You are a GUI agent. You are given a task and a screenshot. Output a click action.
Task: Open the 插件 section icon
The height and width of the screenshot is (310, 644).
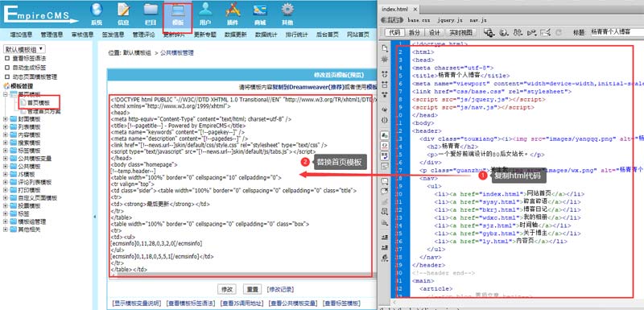point(233,14)
